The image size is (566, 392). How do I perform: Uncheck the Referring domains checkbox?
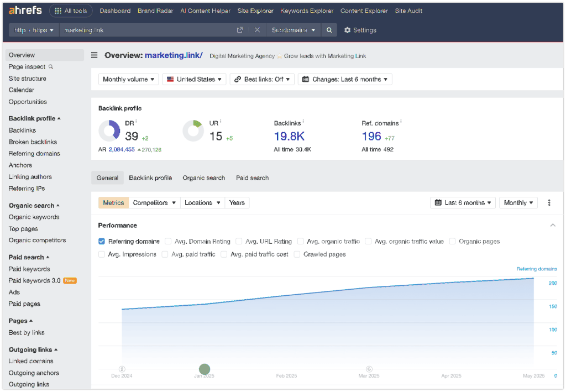102,241
